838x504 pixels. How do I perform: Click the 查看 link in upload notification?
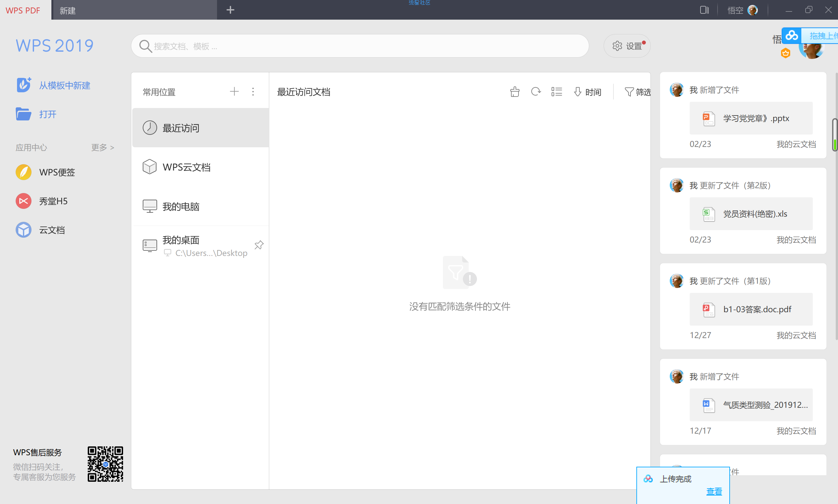(x=714, y=491)
